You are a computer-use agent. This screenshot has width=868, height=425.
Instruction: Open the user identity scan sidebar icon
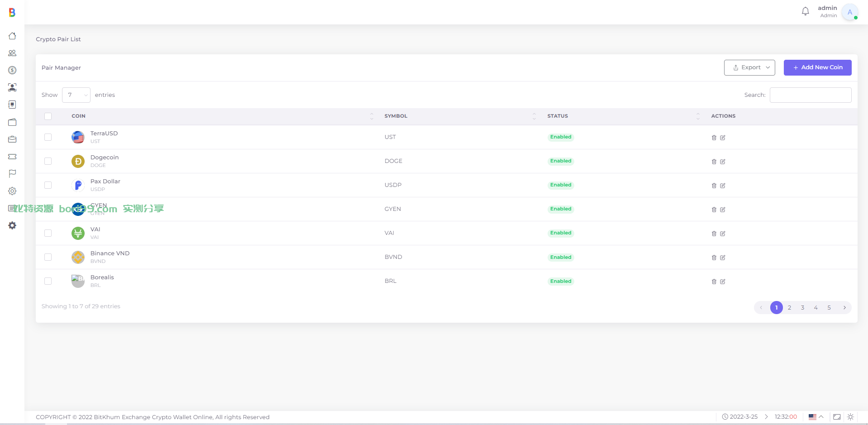[x=12, y=87]
